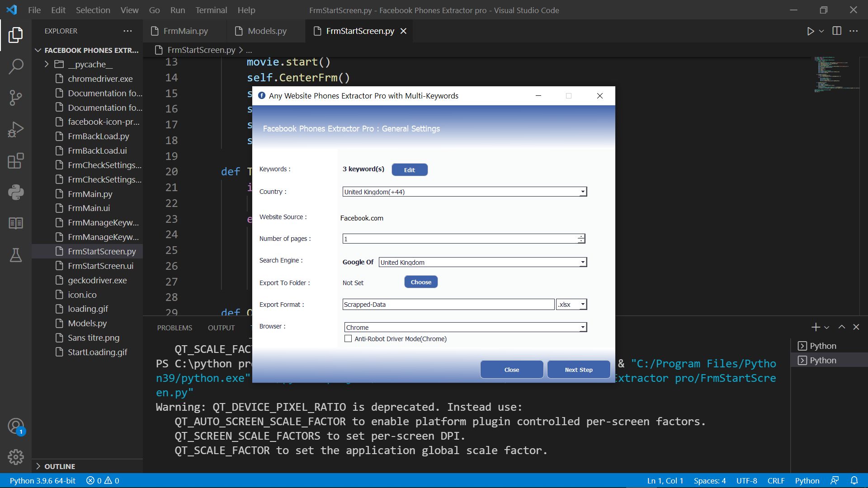Screen dimensions: 868x488
Task: Click CRLF line ending in the status bar
Action: point(776,481)
